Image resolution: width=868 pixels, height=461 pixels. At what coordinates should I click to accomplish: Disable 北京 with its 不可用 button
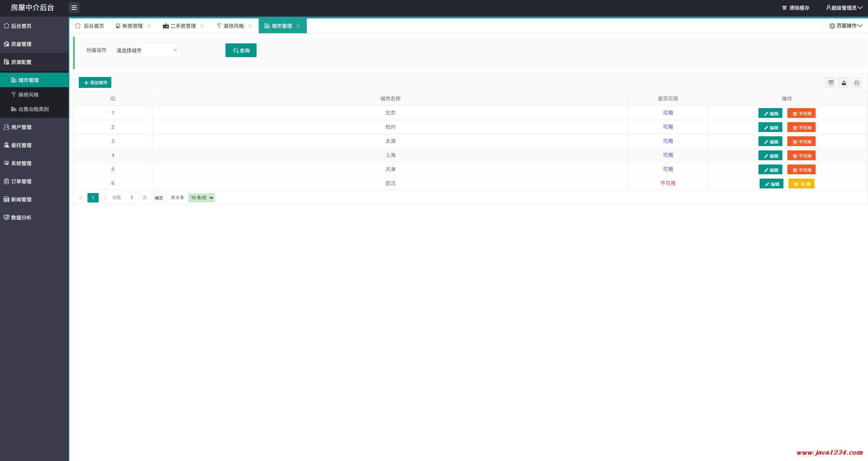pos(801,113)
